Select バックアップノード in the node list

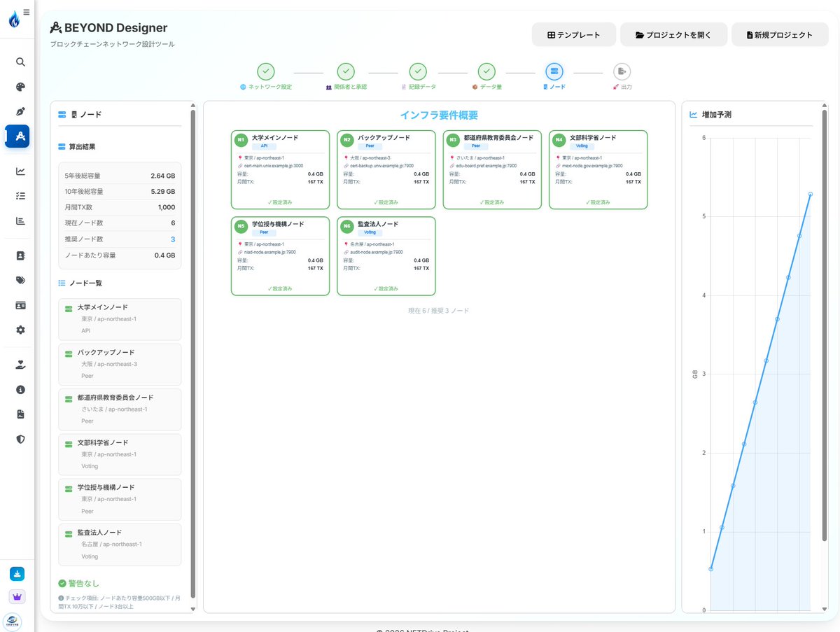(x=120, y=364)
